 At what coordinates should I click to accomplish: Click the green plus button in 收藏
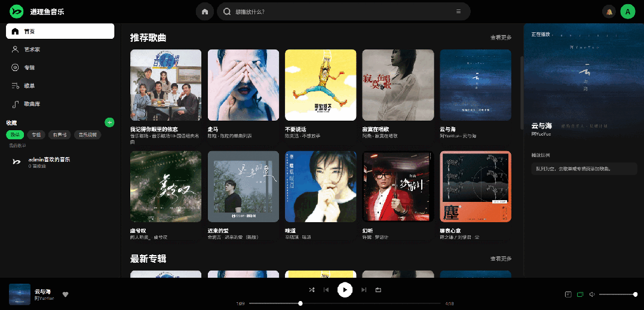tap(109, 122)
